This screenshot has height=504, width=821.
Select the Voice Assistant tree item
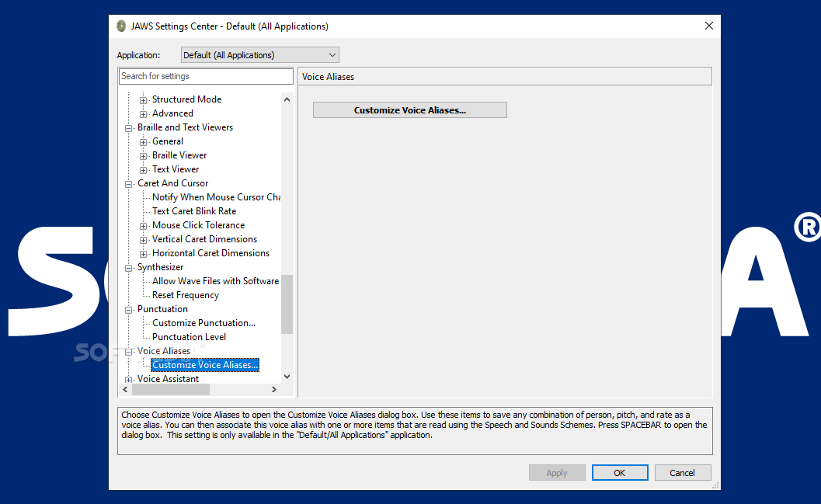coord(168,379)
